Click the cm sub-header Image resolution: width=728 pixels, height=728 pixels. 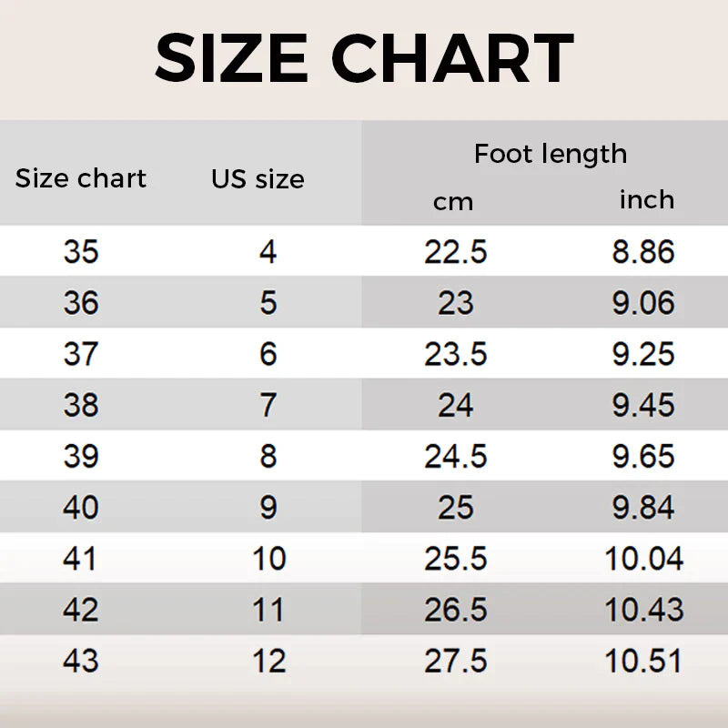click(453, 202)
